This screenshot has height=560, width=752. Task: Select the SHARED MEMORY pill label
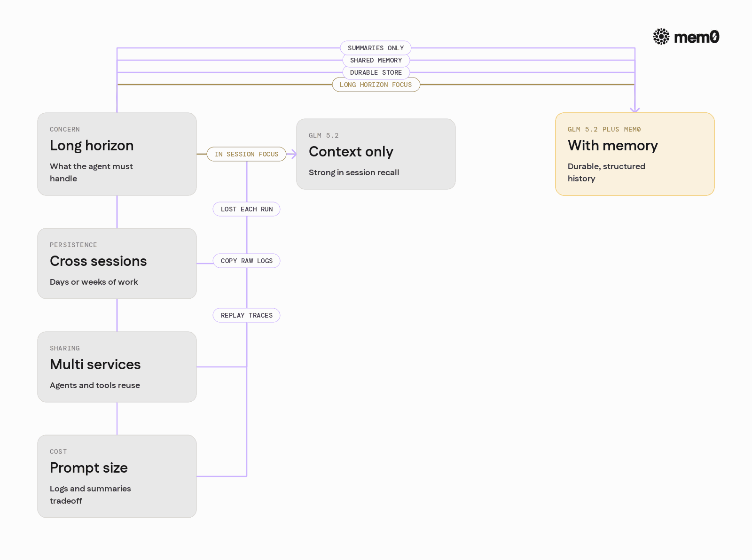pos(376,60)
